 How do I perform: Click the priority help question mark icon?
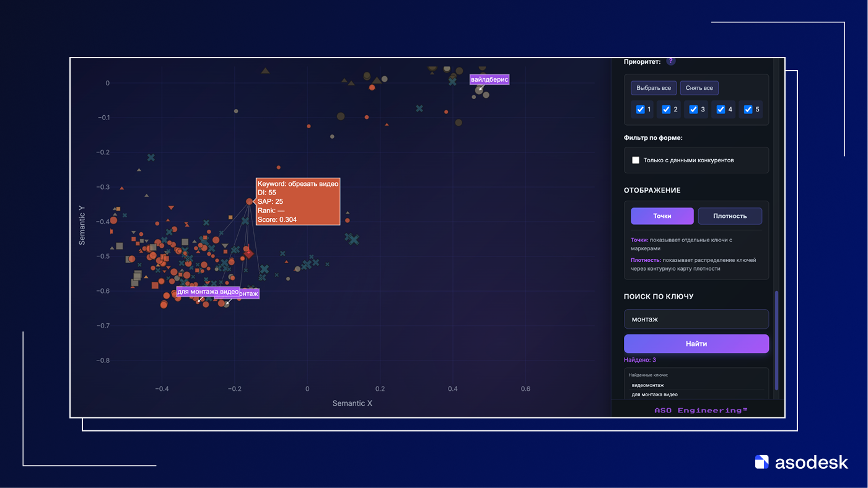[670, 61]
